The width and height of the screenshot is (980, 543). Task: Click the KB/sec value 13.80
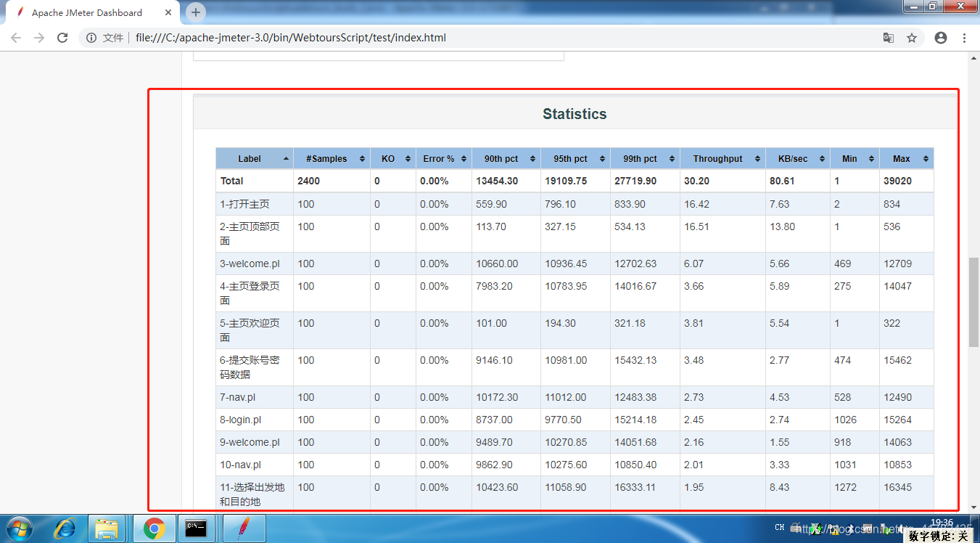point(782,226)
